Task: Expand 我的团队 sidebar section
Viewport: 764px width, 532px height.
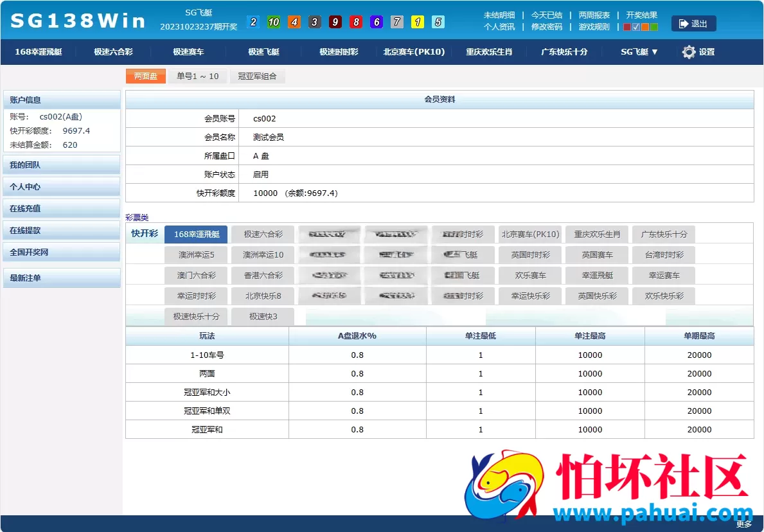Action: pos(62,164)
